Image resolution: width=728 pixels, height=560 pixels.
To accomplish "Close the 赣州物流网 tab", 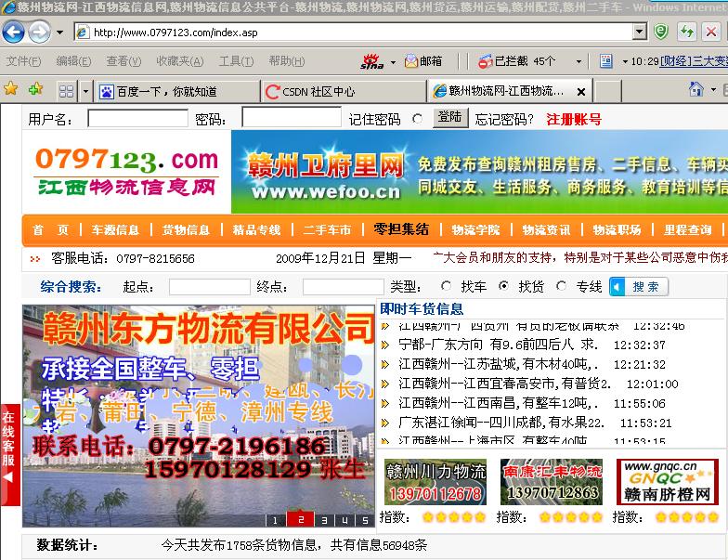I will [581, 92].
